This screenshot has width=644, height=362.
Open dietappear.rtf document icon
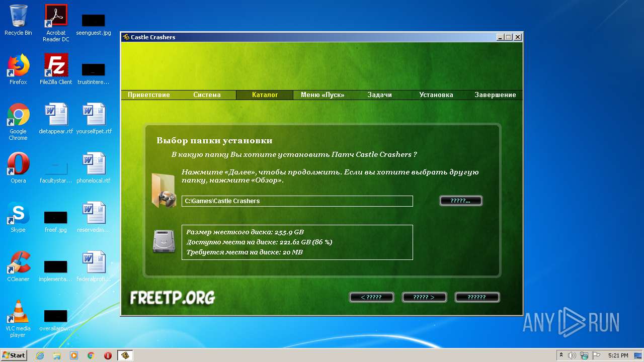pos(56,119)
